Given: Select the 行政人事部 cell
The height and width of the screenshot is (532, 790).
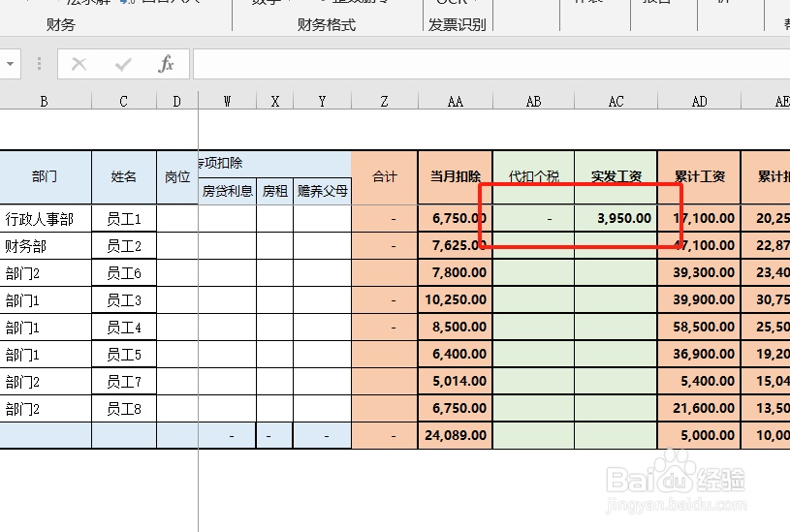Looking at the screenshot, I should tap(46, 219).
